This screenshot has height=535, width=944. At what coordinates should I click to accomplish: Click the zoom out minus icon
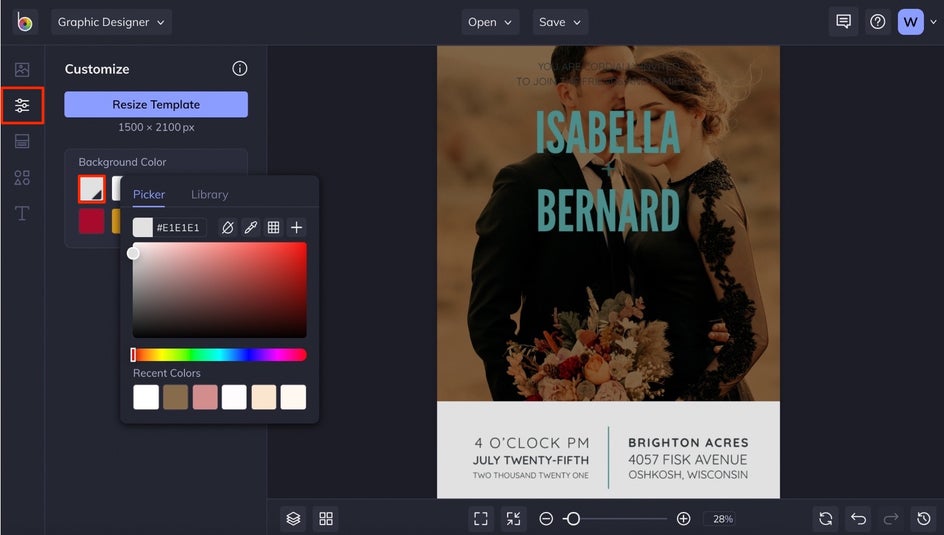546,519
